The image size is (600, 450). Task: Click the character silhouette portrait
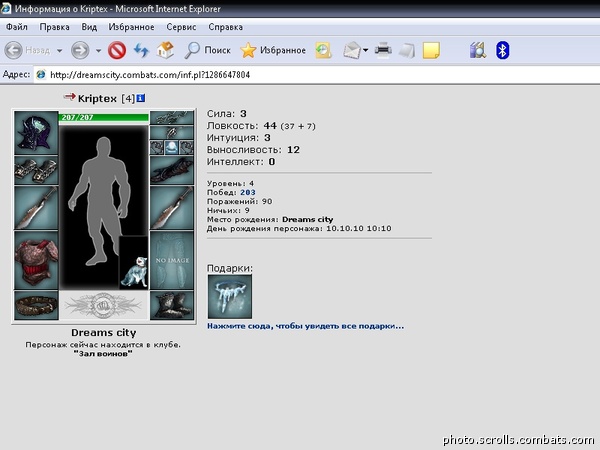[100, 200]
